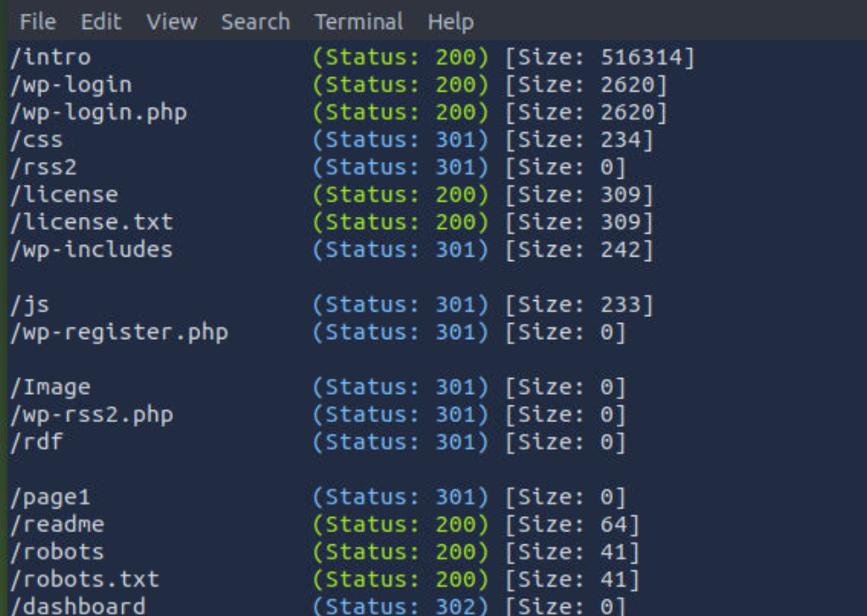Image resolution: width=867 pixels, height=616 pixels.
Task: Click the /wp-rss2.php path entry
Action: pyautogui.click(x=92, y=415)
